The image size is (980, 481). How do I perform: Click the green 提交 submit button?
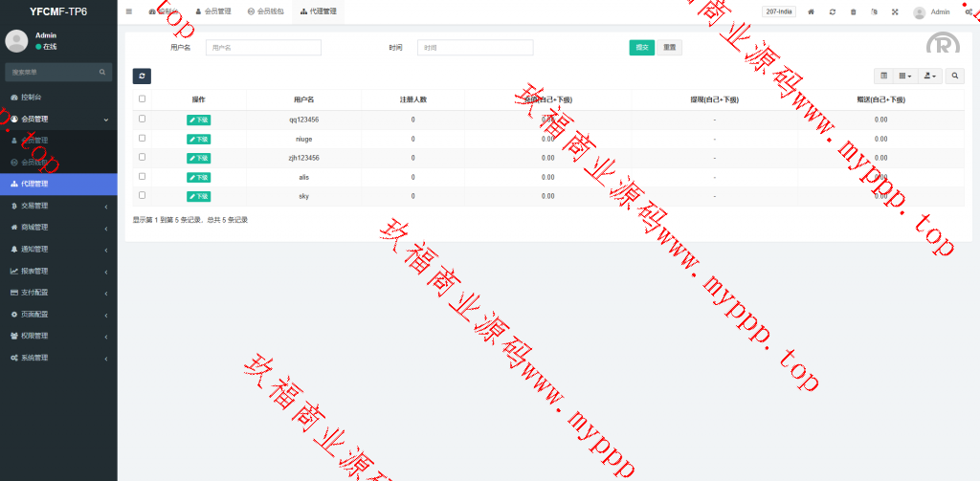tap(641, 48)
